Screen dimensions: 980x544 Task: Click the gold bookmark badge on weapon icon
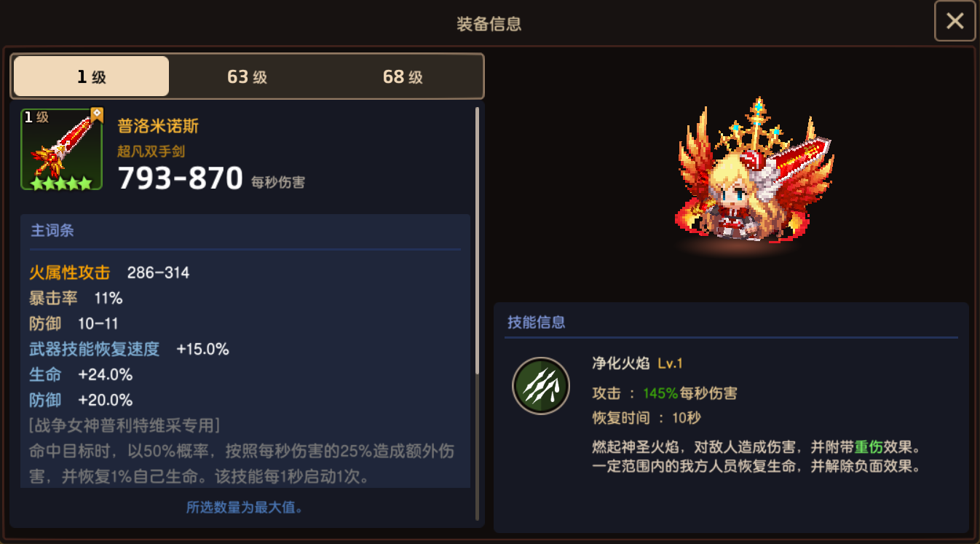97,116
